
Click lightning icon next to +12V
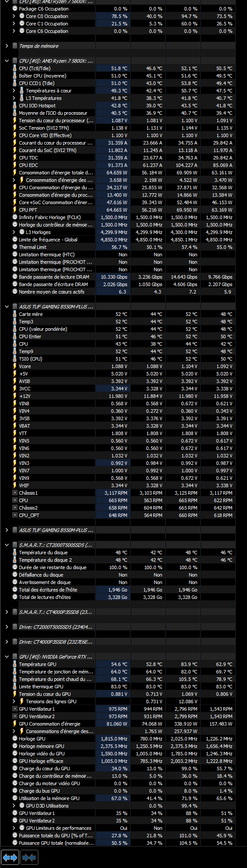(x=15, y=396)
